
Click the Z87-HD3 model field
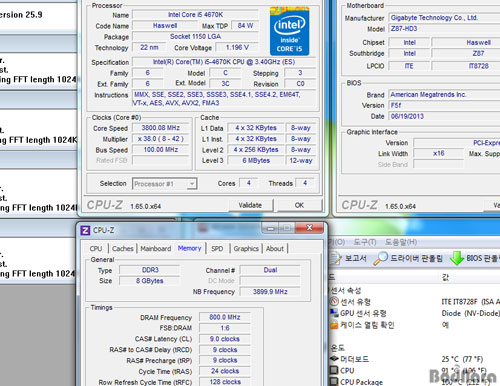click(x=444, y=29)
